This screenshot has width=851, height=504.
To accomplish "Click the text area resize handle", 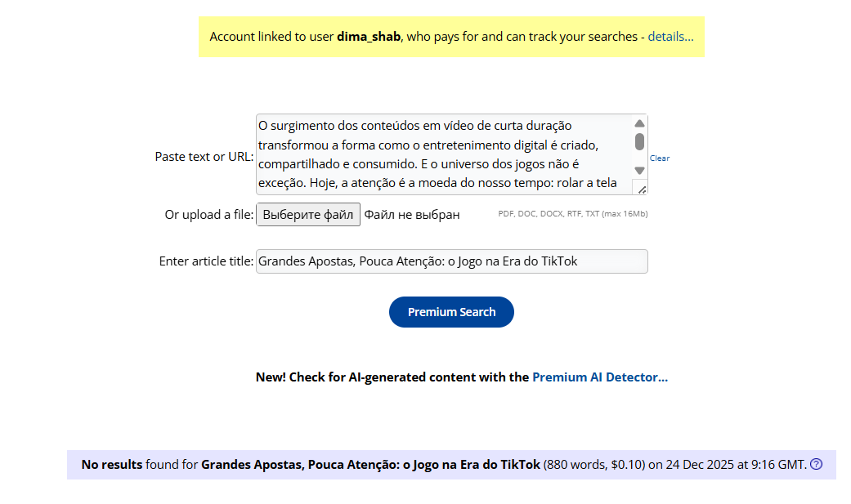I will click(642, 190).
